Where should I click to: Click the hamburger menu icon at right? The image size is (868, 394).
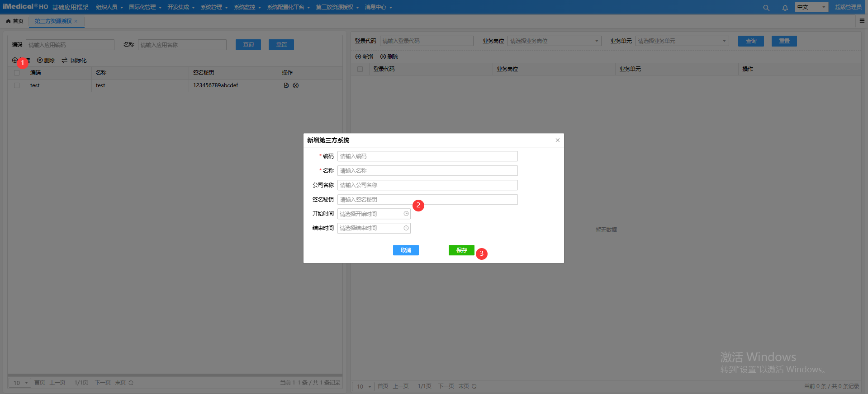862,21
